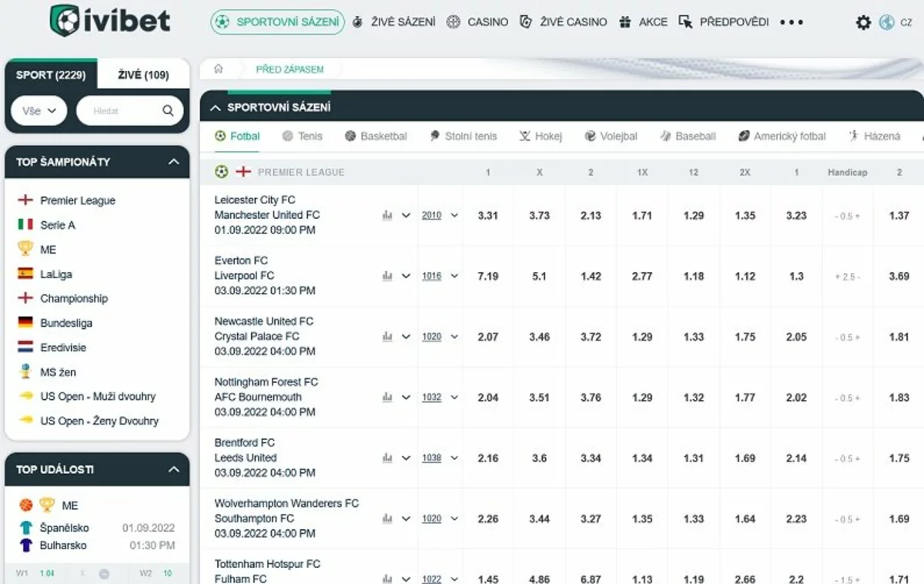Viewport: 924px width, 584px height.
Task: Click the ivibet logo
Action: tap(109, 21)
